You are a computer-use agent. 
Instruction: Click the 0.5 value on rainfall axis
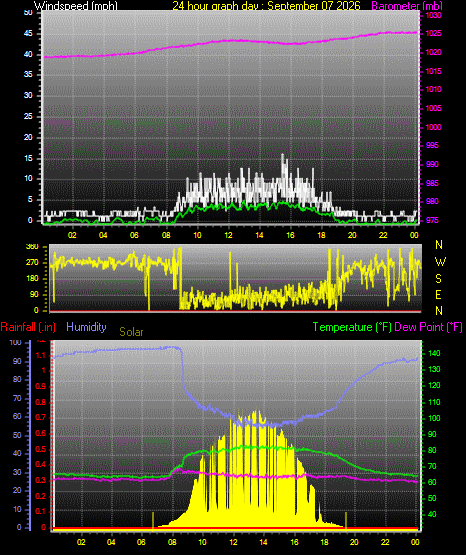click(x=41, y=449)
